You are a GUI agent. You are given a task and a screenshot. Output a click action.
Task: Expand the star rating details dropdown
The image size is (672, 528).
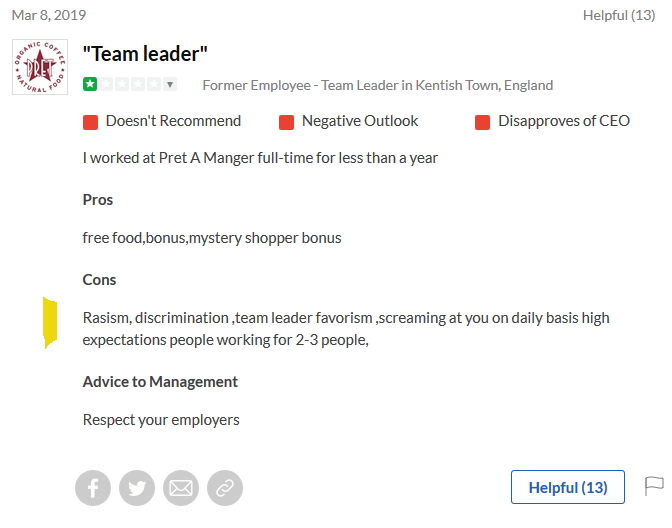click(x=170, y=85)
